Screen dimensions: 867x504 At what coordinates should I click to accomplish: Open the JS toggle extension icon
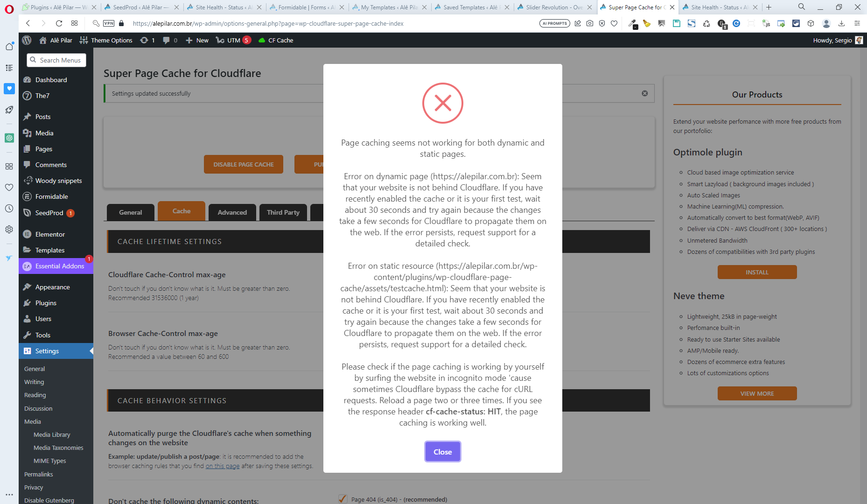[766, 23]
